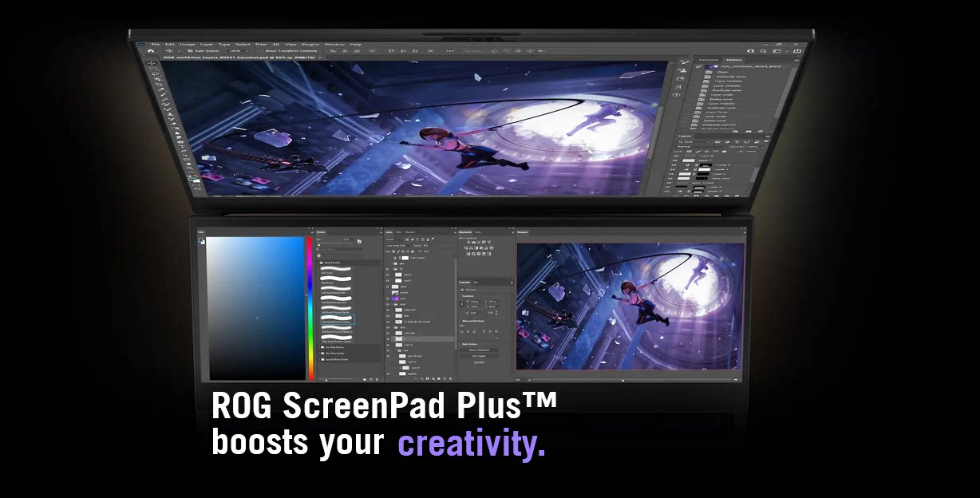The image size is (980, 498).
Task: Open the Filter menu
Action: tap(261, 44)
